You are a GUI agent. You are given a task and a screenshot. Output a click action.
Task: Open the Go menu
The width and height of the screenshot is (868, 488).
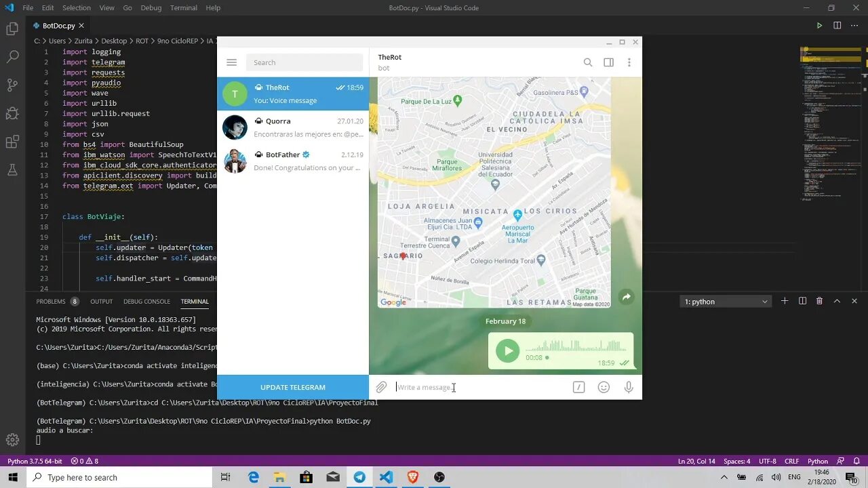coord(127,8)
